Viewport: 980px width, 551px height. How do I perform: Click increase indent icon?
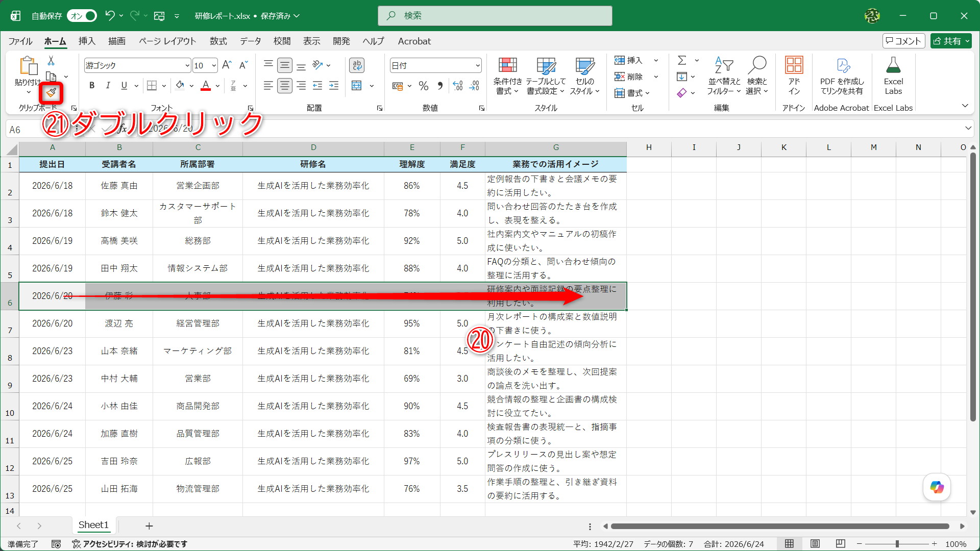334,86
